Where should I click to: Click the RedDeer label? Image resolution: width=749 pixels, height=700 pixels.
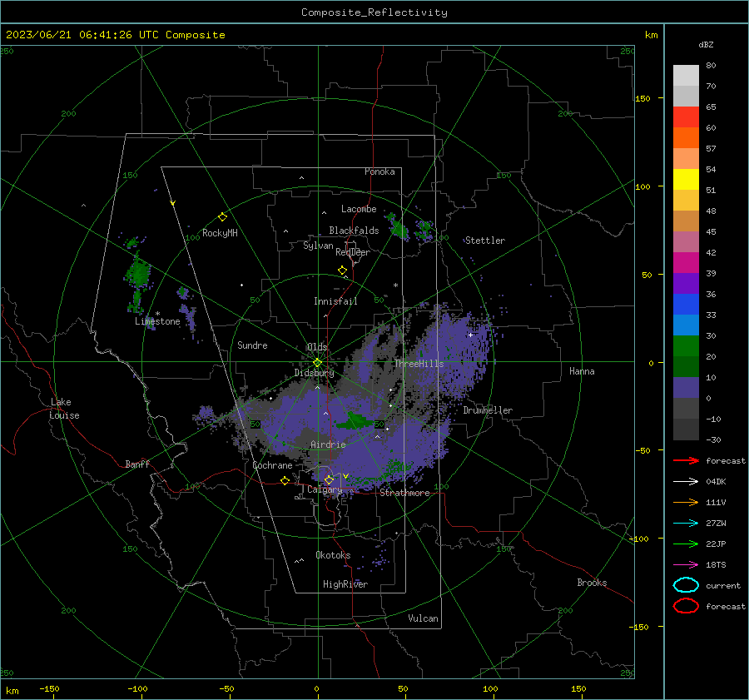pos(353,252)
